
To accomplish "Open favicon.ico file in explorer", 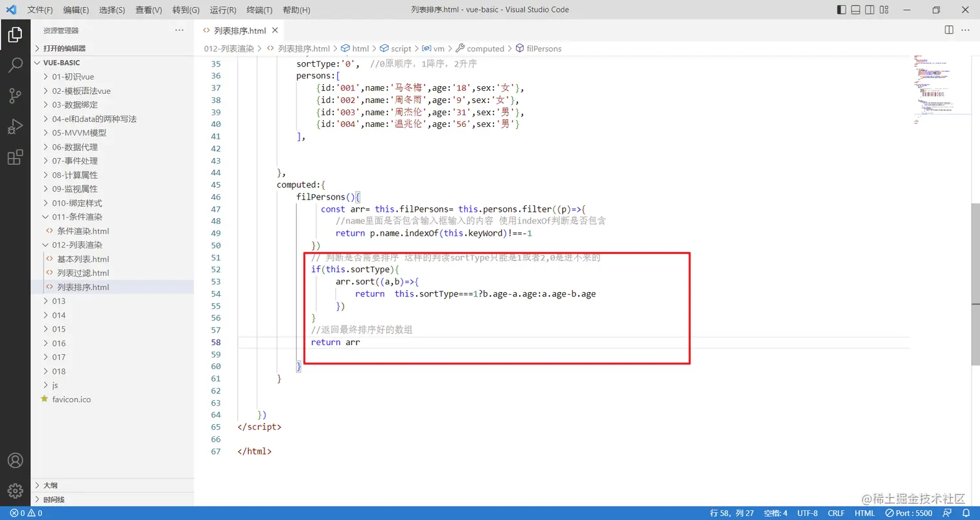I will (112, 400).
